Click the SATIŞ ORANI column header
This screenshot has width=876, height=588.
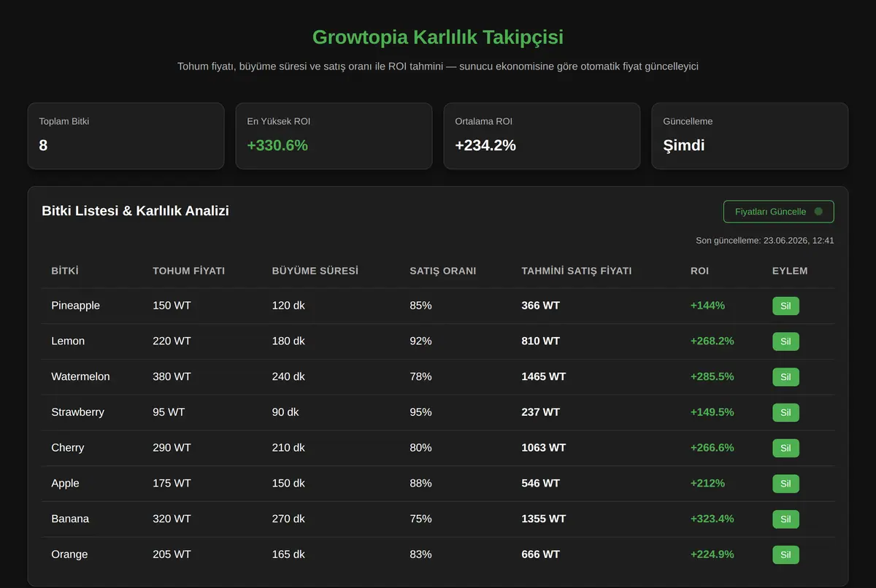click(443, 271)
